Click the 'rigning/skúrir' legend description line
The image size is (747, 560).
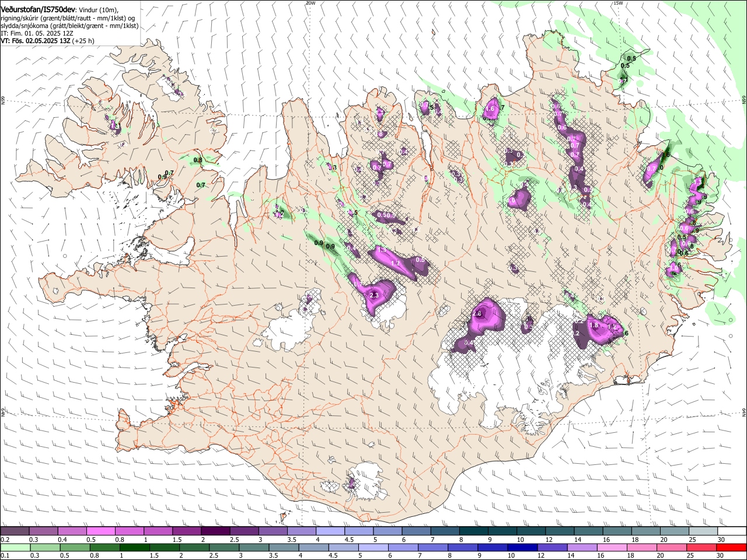point(68,18)
